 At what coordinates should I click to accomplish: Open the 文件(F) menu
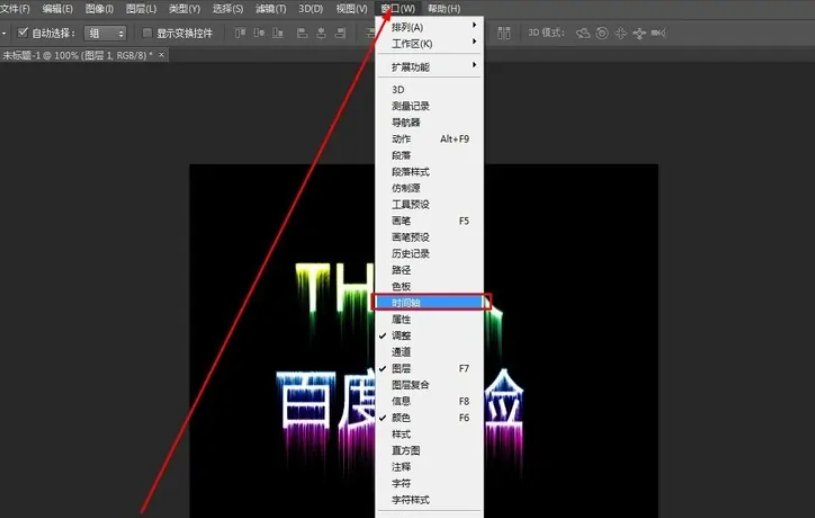pos(15,9)
